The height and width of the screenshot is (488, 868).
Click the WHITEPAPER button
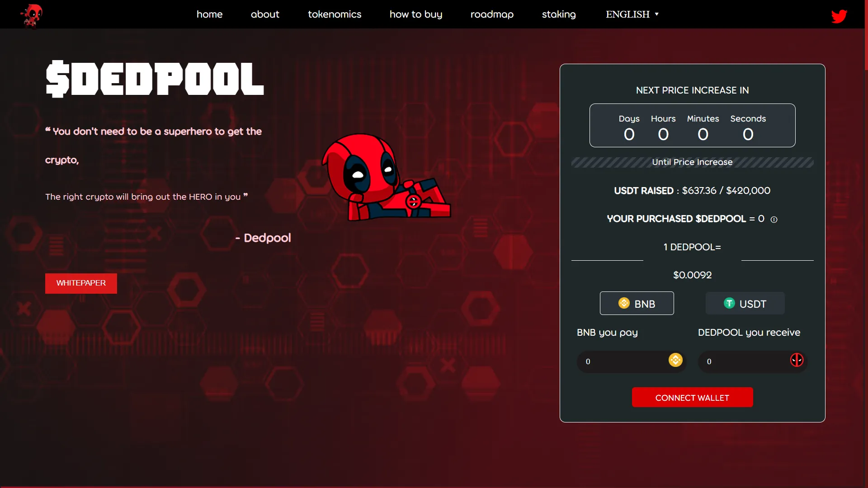point(81,283)
